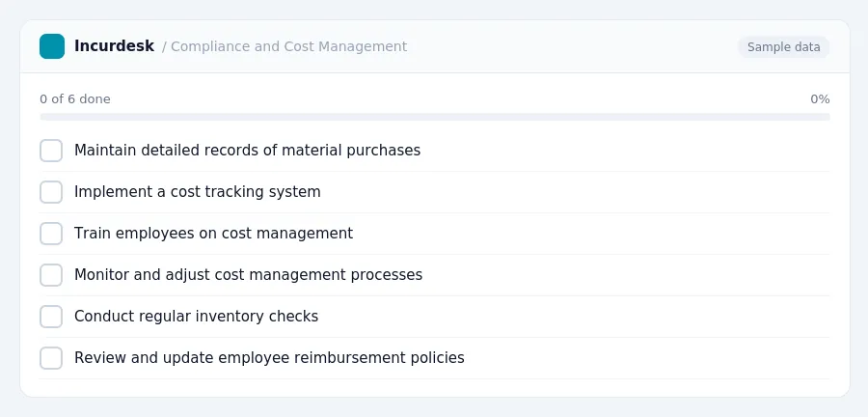Image resolution: width=868 pixels, height=417 pixels.
Task: Tick 'Review and update employee reimbursement policies' checkbox
Action: click(51, 358)
